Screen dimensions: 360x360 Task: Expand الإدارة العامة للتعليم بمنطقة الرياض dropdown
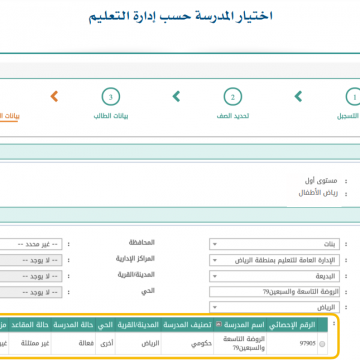point(274,260)
